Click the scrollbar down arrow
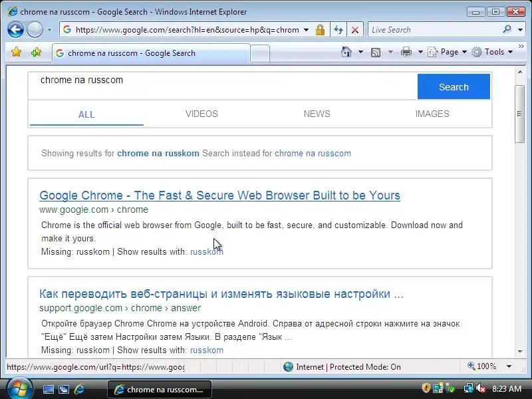 coord(520,352)
